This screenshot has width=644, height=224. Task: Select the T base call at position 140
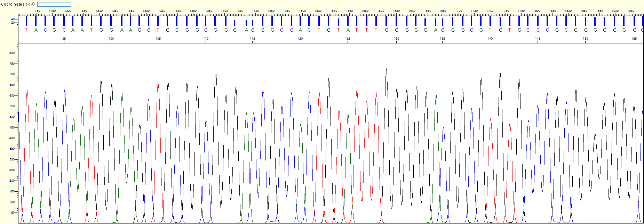(490, 30)
